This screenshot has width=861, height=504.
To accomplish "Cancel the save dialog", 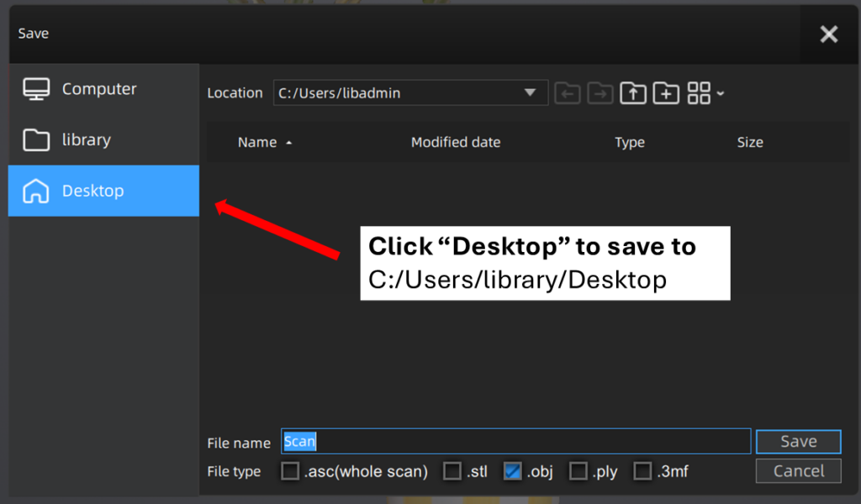I will [798, 470].
